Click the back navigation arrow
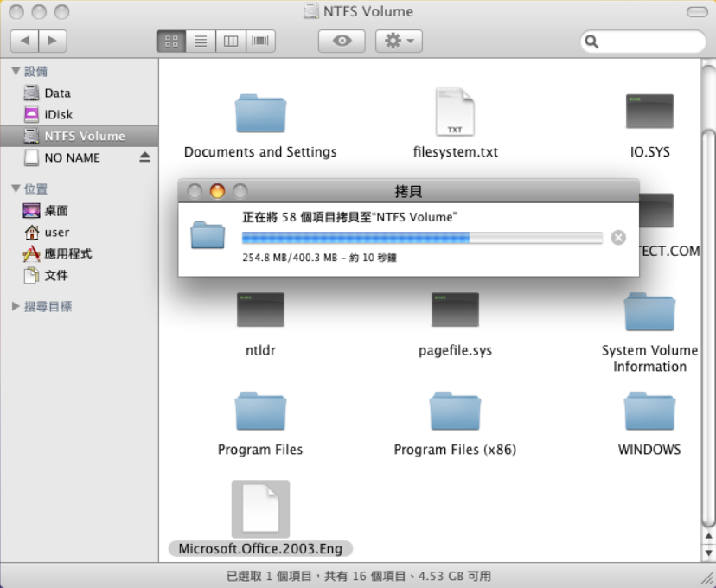The width and height of the screenshot is (716, 588). point(24,40)
